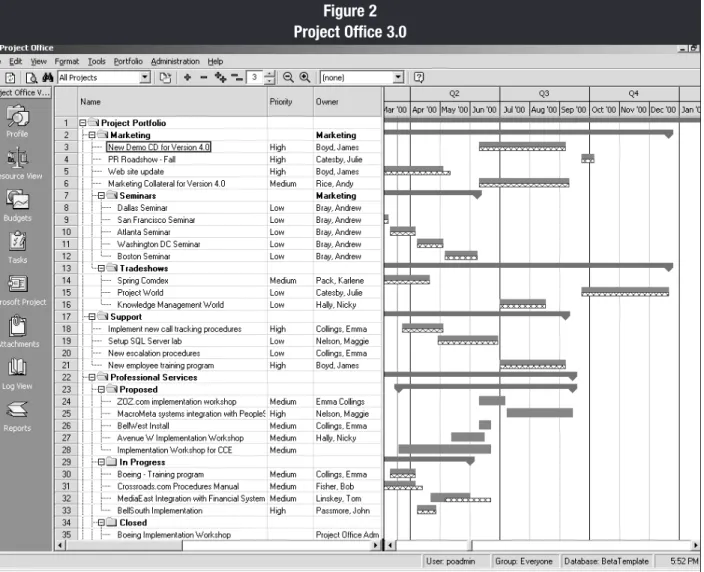Open the (none) filter dropdown
The height and width of the screenshot is (572, 704).
point(398,78)
